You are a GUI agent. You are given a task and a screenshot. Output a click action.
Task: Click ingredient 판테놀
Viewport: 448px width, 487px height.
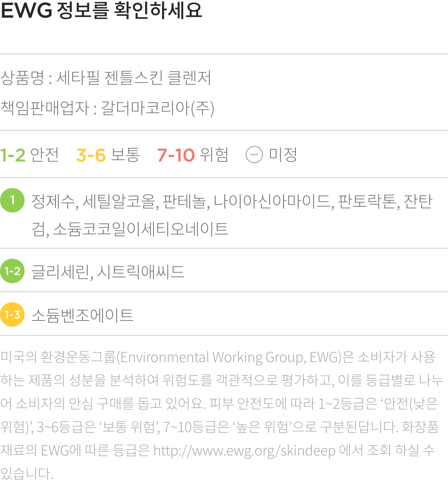pyautogui.click(x=185, y=202)
